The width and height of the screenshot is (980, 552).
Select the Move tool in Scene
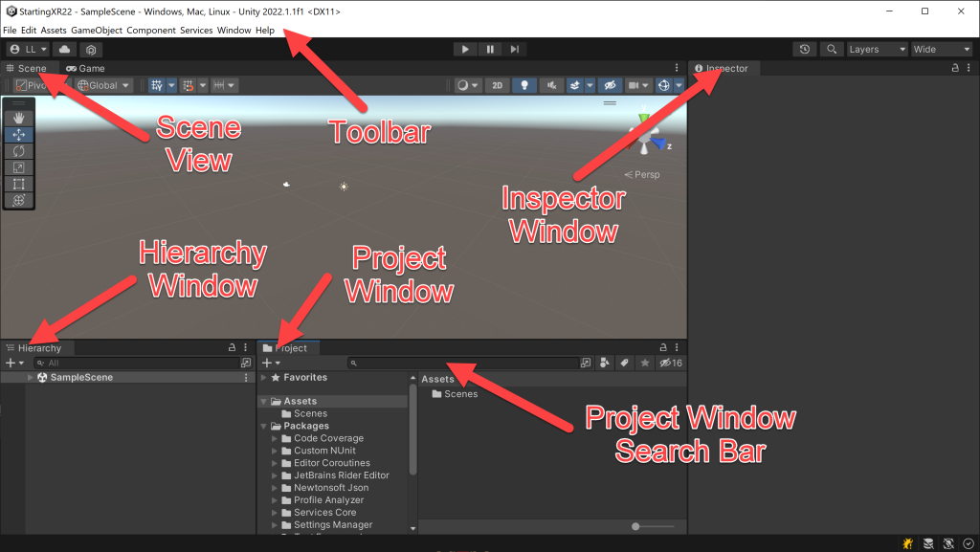pyautogui.click(x=19, y=134)
